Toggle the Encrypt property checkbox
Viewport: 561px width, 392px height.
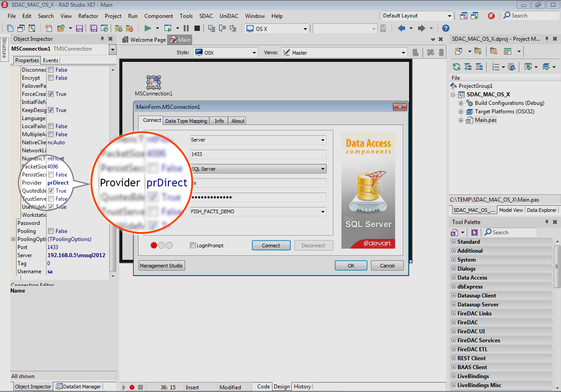point(51,78)
